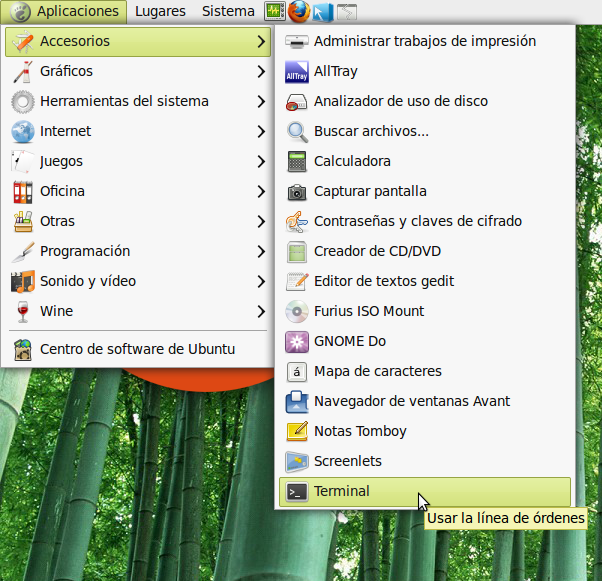
Task: Expand the Gráficos submenu arrow
Action: tap(261, 71)
